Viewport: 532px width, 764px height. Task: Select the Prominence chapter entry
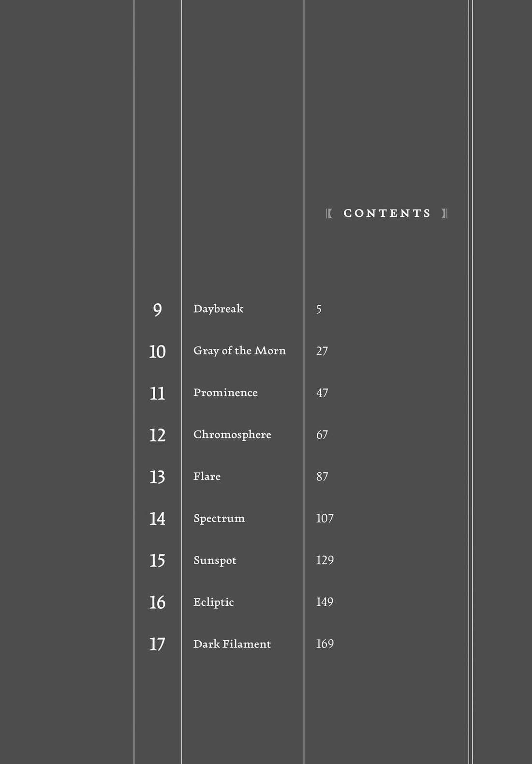[x=225, y=392]
